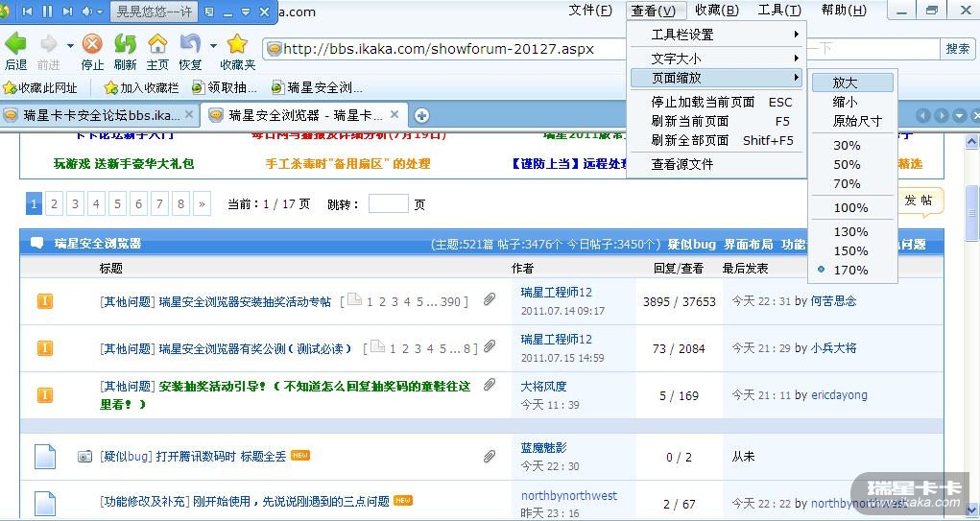This screenshot has width=980, height=521.
Task: Open media bar menu dropdown triangle
Action: tap(246, 12)
